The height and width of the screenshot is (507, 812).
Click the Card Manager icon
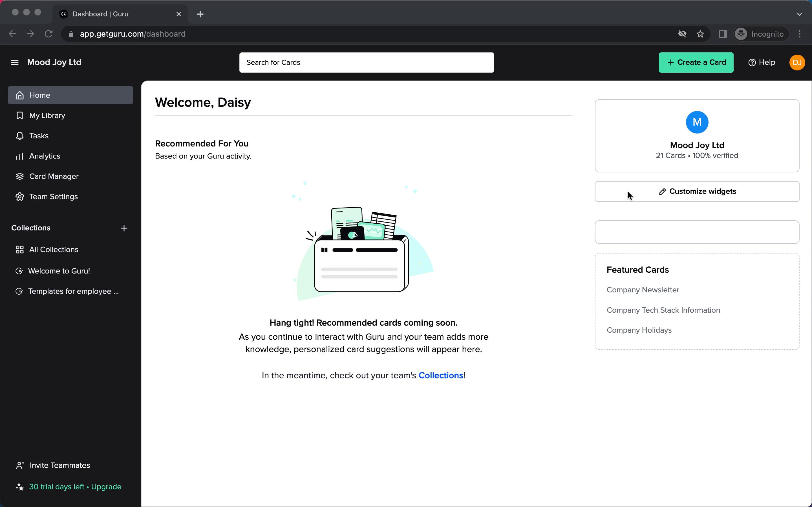click(x=19, y=176)
